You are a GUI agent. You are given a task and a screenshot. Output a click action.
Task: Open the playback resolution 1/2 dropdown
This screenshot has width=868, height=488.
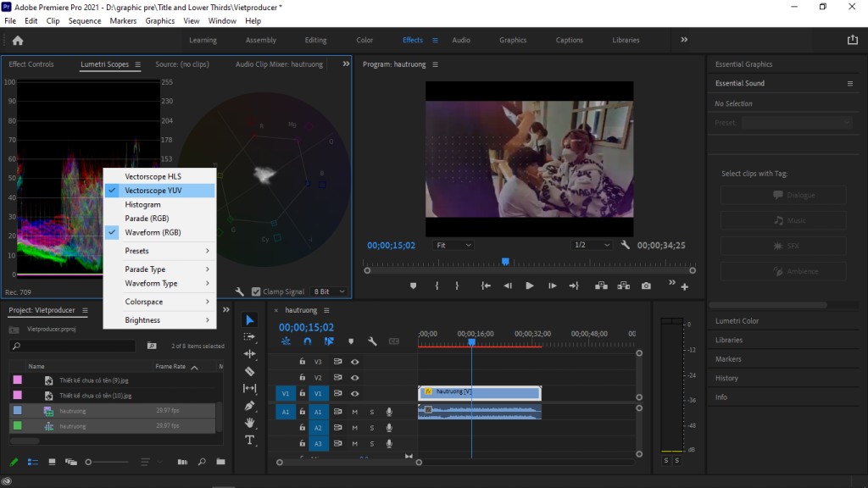point(593,245)
